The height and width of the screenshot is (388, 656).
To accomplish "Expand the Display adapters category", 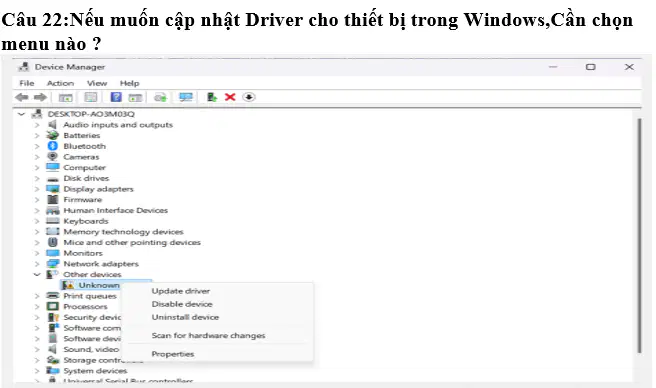I will (x=37, y=189).
